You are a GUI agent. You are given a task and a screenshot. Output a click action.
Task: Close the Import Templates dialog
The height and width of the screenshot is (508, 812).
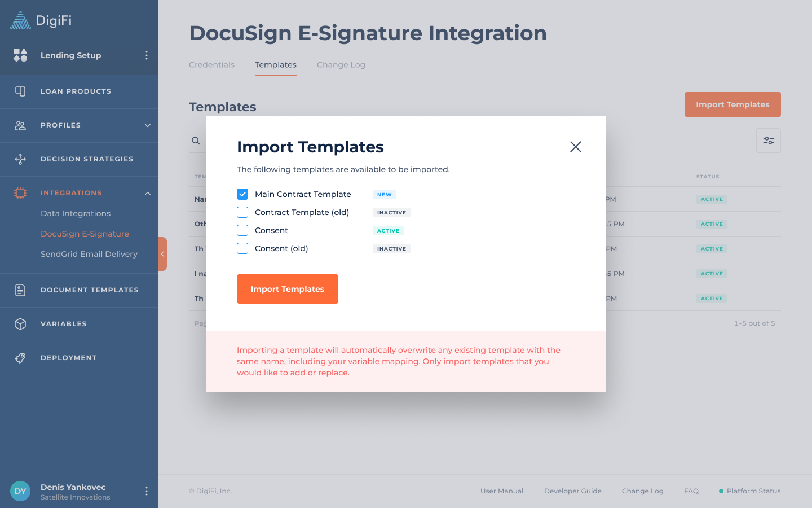(x=576, y=147)
